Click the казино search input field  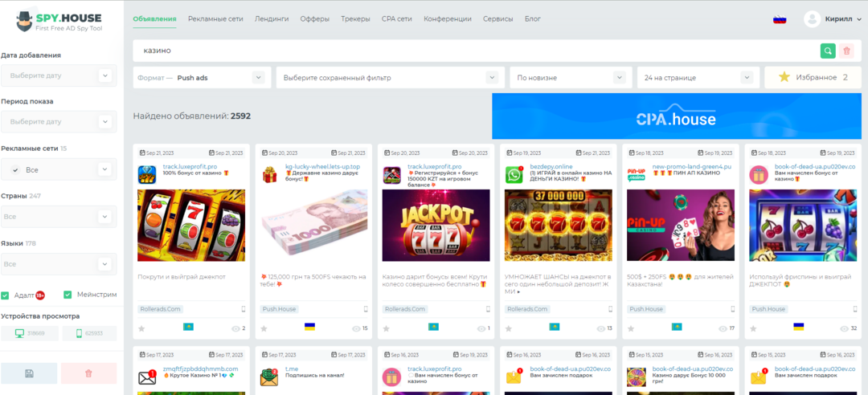pyautogui.click(x=474, y=51)
